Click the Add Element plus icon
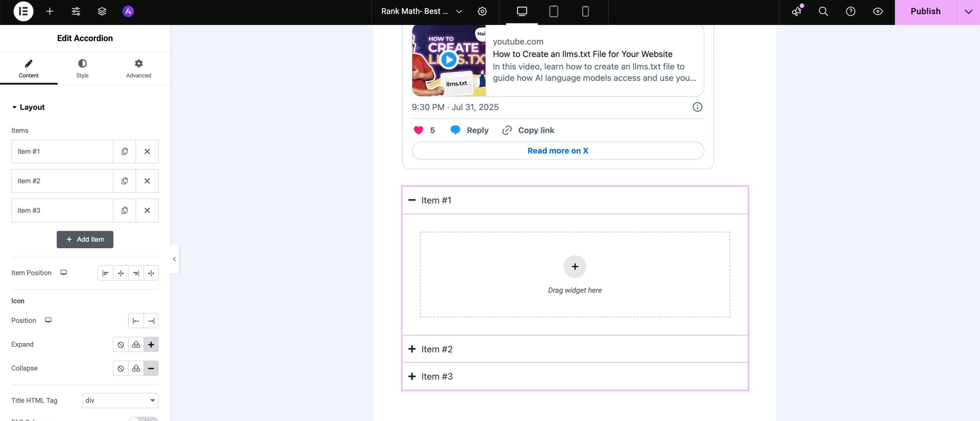980x421 pixels. [x=50, y=11]
